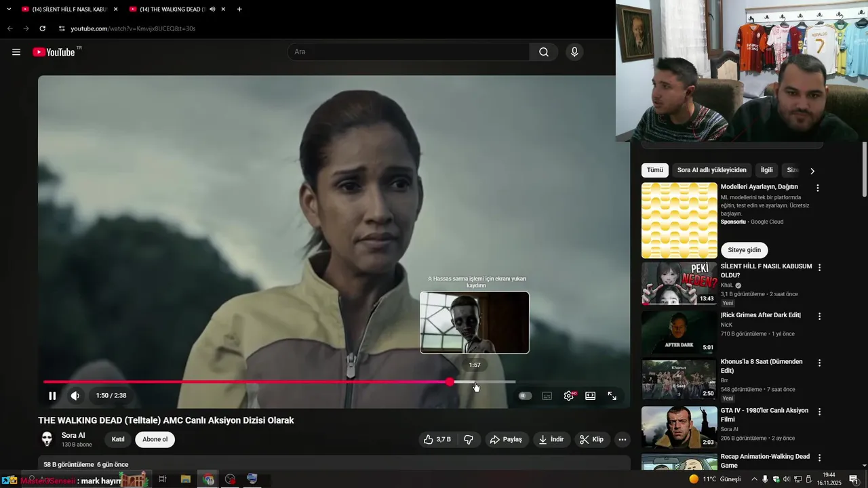The width and height of the screenshot is (868, 488).
Task: Switch to theater mode view
Action: (x=591, y=396)
